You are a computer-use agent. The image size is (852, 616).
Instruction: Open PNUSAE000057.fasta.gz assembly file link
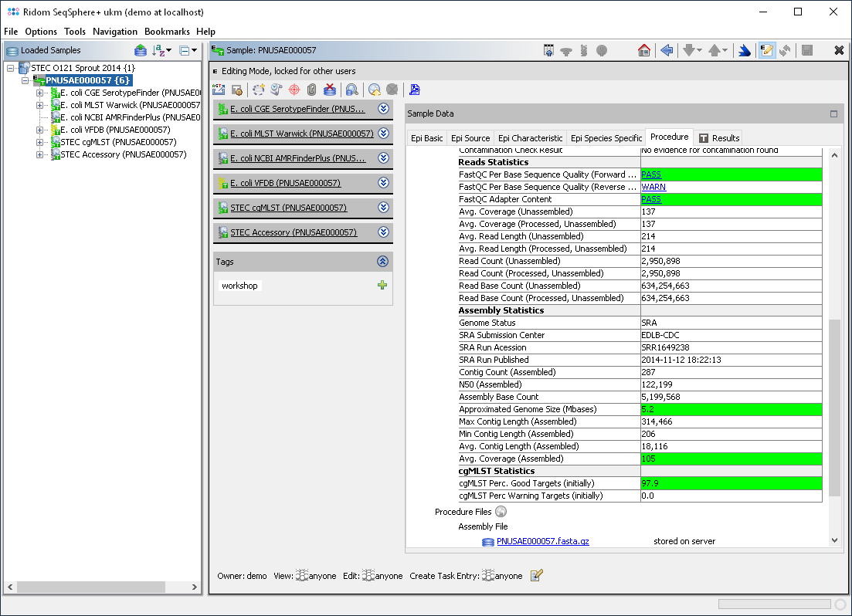pyautogui.click(x=542, y=541)
